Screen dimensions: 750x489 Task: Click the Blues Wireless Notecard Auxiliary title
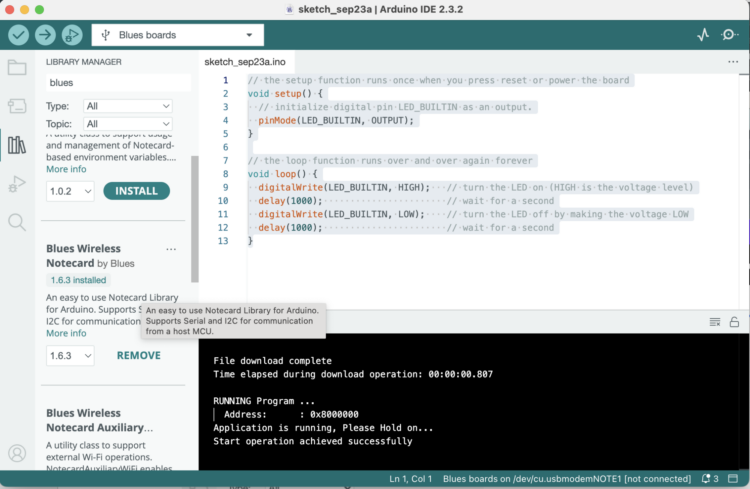point(99,420)
